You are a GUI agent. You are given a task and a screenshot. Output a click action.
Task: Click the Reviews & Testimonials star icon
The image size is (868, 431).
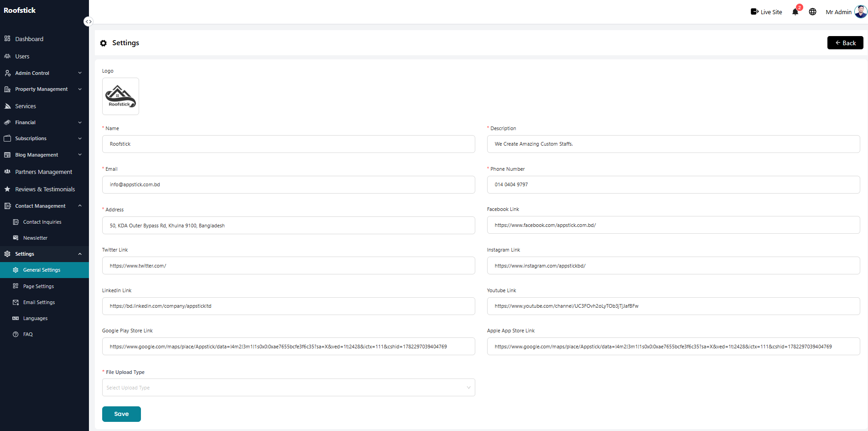tap(7, 189)
